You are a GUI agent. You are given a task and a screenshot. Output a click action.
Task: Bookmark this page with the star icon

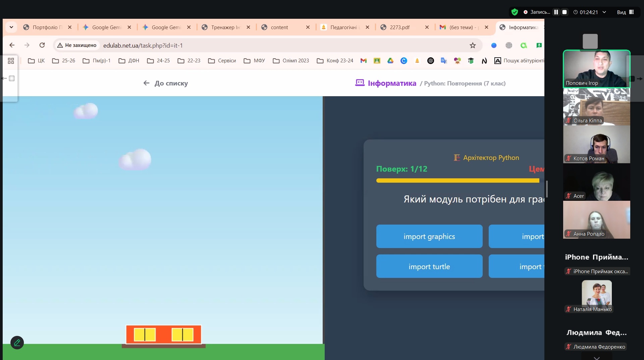(x=473, y=45)
